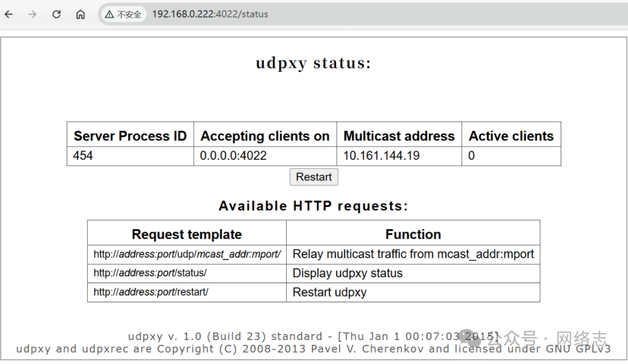
Task: Click the Restart button
Action: pos(313,177)
